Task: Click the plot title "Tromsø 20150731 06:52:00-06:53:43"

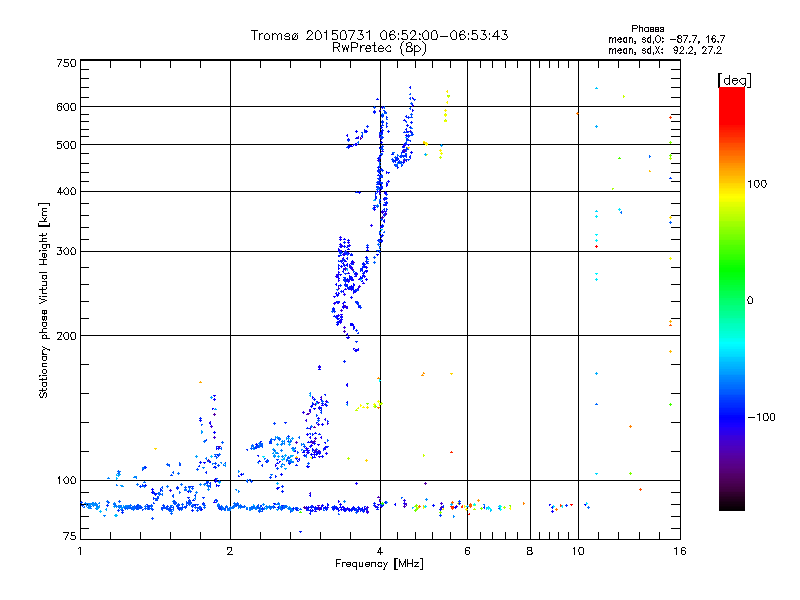Action: pyautogui.click(x=379, y=35)
